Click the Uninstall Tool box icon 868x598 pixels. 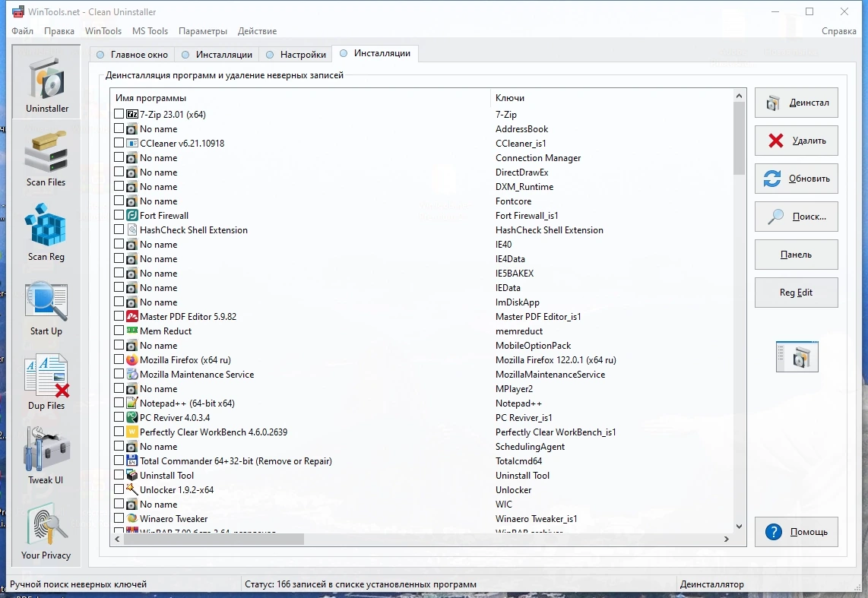click(x=131, y=475)
